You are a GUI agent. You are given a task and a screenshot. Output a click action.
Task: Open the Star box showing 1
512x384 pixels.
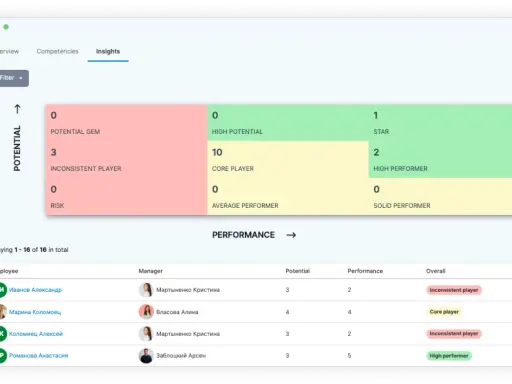pyautogui.click(x=440, y=123)
